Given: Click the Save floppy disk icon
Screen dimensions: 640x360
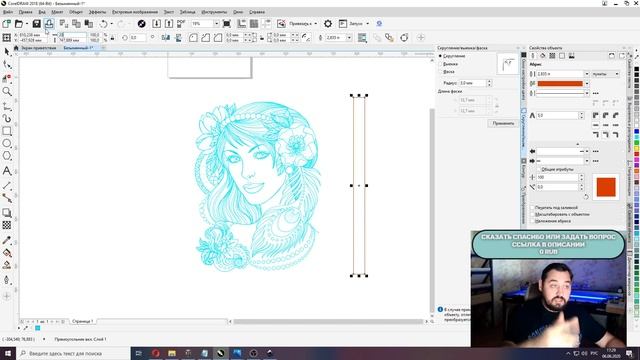Looking at the screenshot, I should (x=36, y=24).
